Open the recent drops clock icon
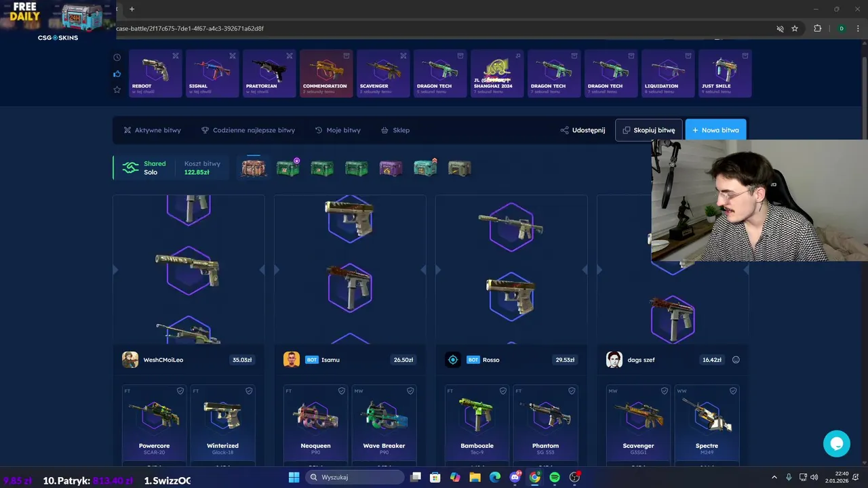Screen dimensions: 868x488 coord(117,58)
